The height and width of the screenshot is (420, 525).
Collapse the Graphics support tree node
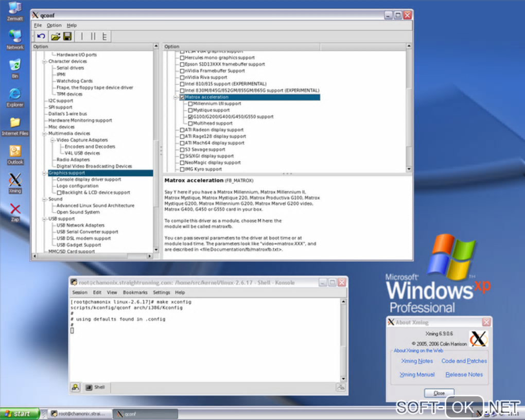tap(44, 173)
